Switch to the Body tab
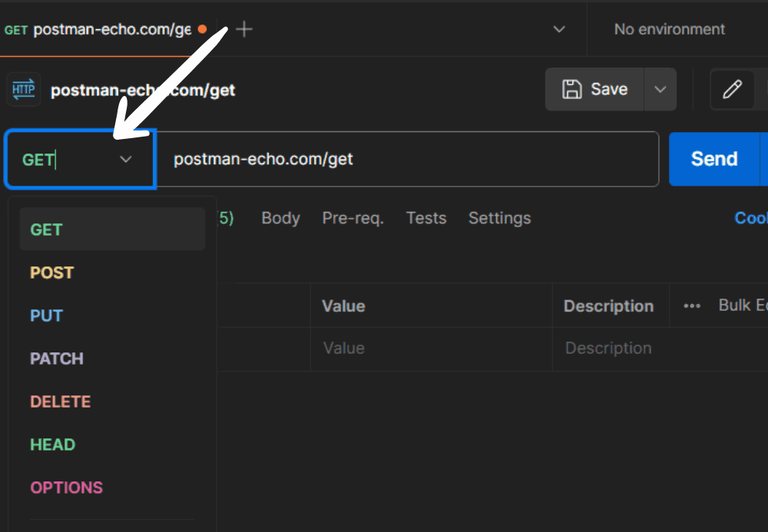The height and width of the screenshot is (532, 768). point(280,218)
